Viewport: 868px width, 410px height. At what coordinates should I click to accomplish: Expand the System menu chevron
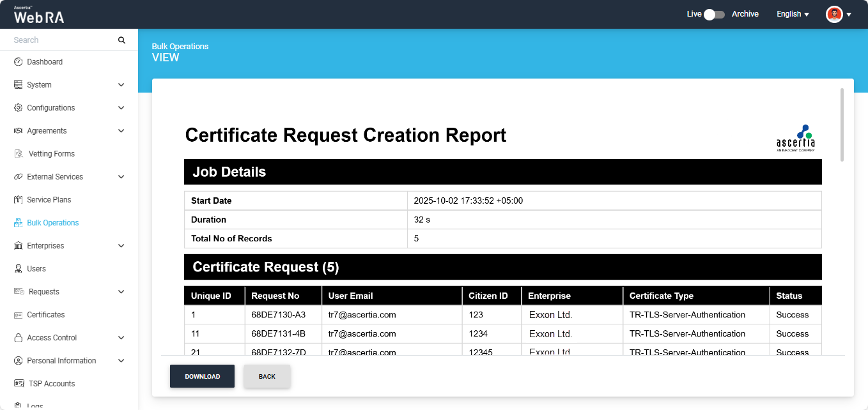coord(121,85)
